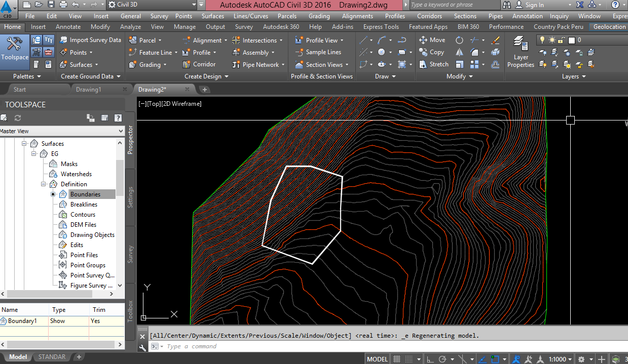Image resolution: width=628 pixels, height=364 pixels.
Task: Expand the Pipe Network dropdown
Action: click(283, 64)
